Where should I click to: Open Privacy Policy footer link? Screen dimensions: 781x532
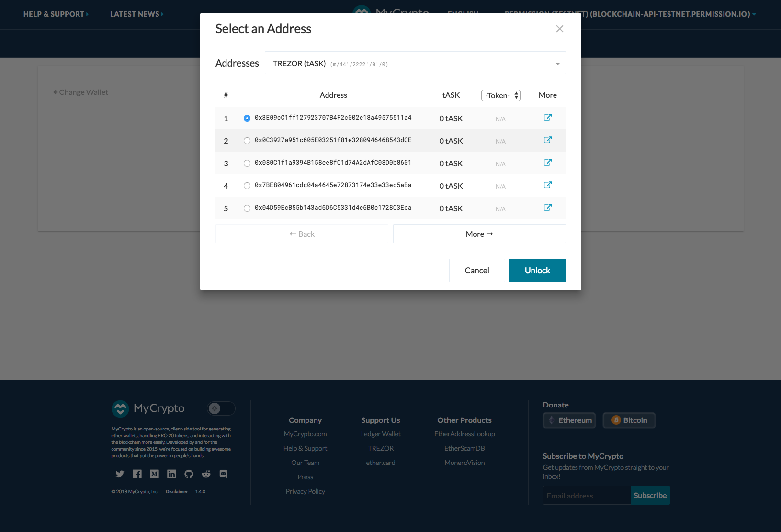[x=306, y=491]
